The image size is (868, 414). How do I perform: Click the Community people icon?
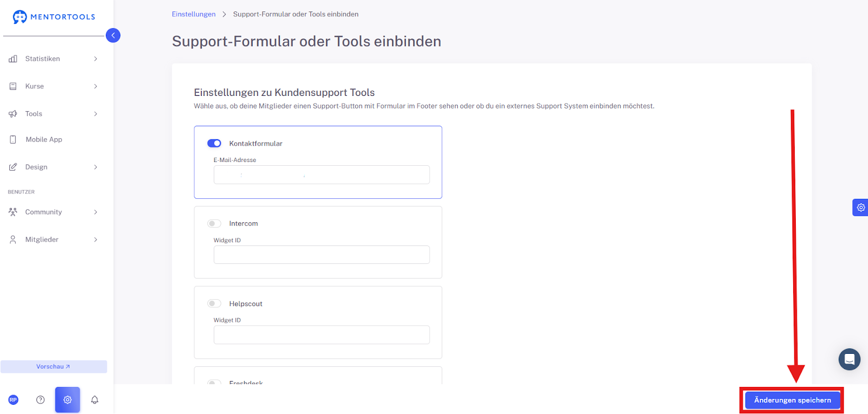[x=13, y=212]
